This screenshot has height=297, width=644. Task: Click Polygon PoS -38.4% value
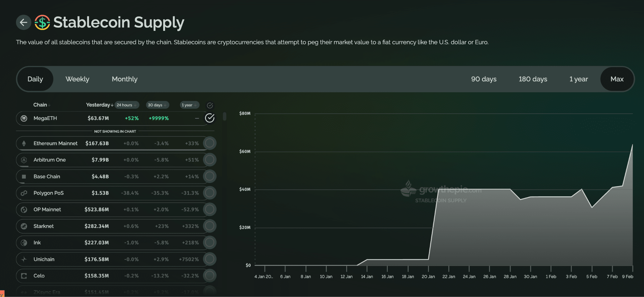[x=130, y=193]
